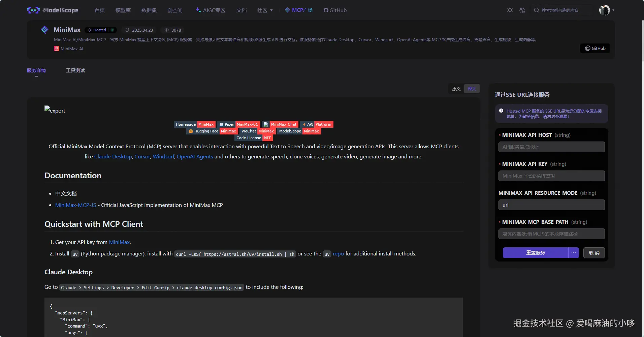644x337 pixels.
Task: Open the Code License MIT badge
Action: point(254,138)
